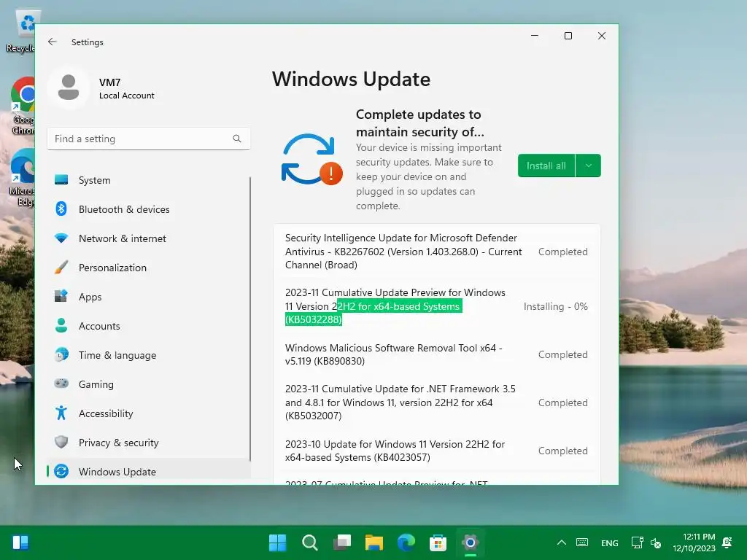Click the VM7 user avatar picture

point(69,87)
